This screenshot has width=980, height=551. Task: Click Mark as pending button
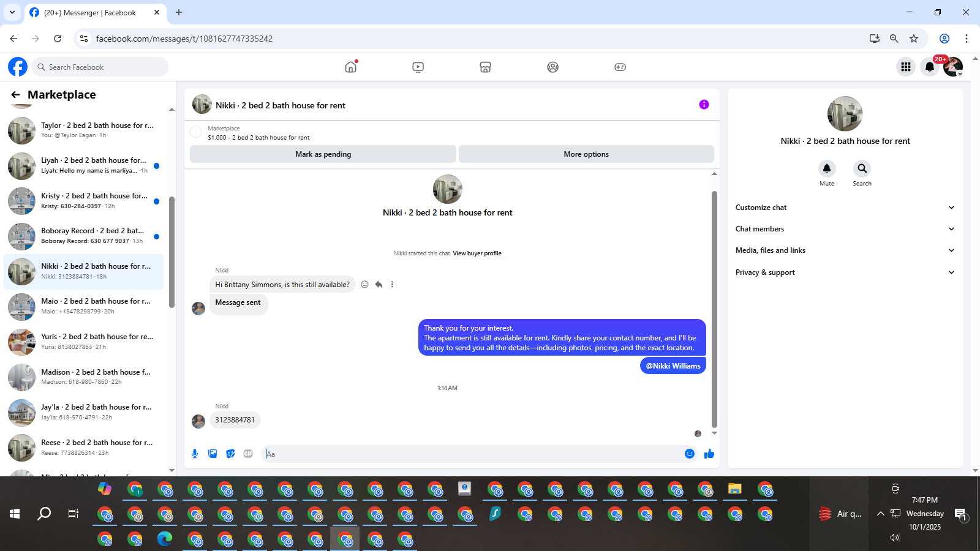tap(323, 154)
